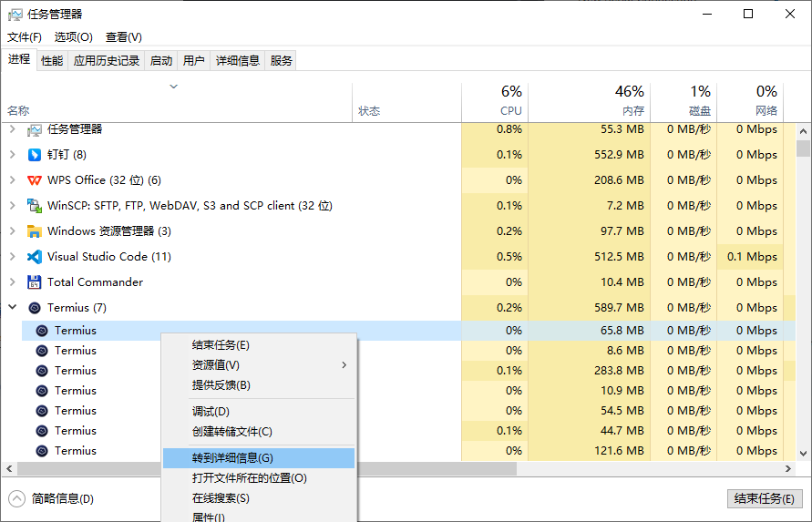Expand the Total Commander process row

click(x=13, y=282)
